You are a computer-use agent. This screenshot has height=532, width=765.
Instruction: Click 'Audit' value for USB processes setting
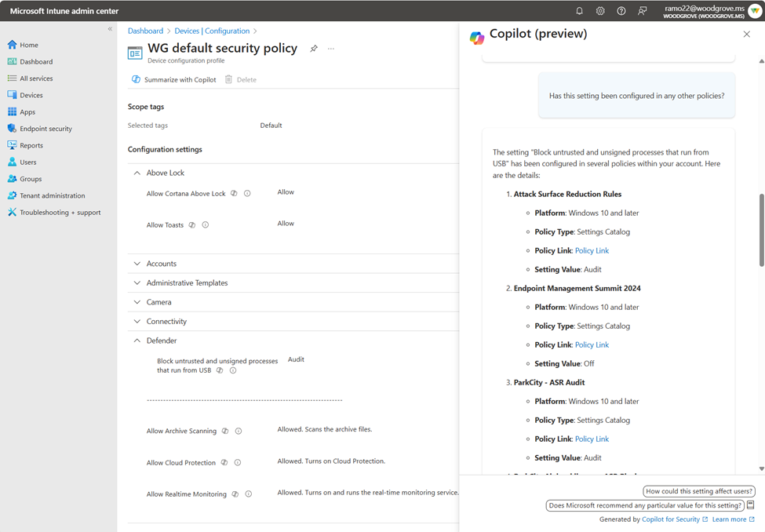[296, 359]
